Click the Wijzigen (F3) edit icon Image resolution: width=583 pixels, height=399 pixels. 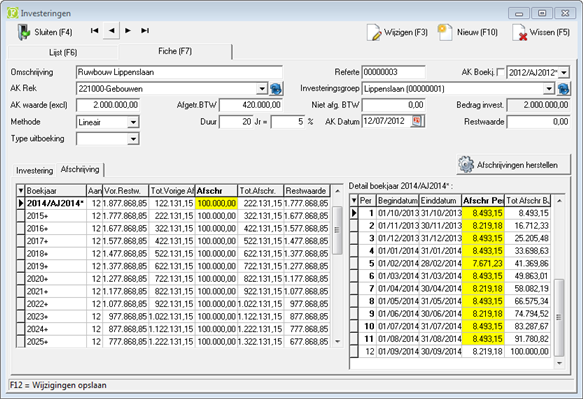point(374,32)
